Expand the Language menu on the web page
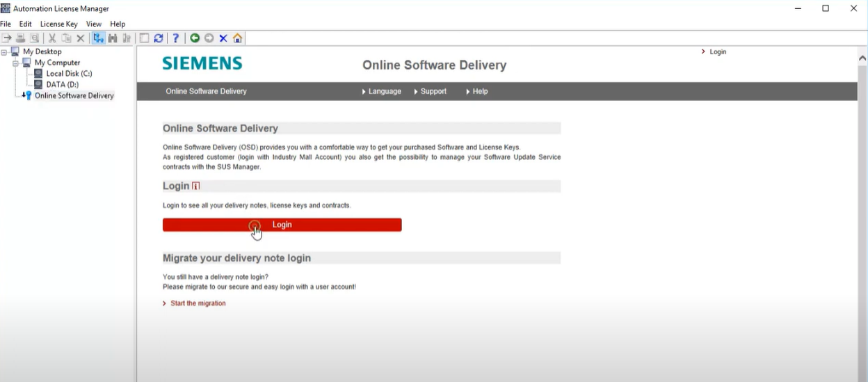This screenshot has width=868, height=382. (x=382, y=91)
